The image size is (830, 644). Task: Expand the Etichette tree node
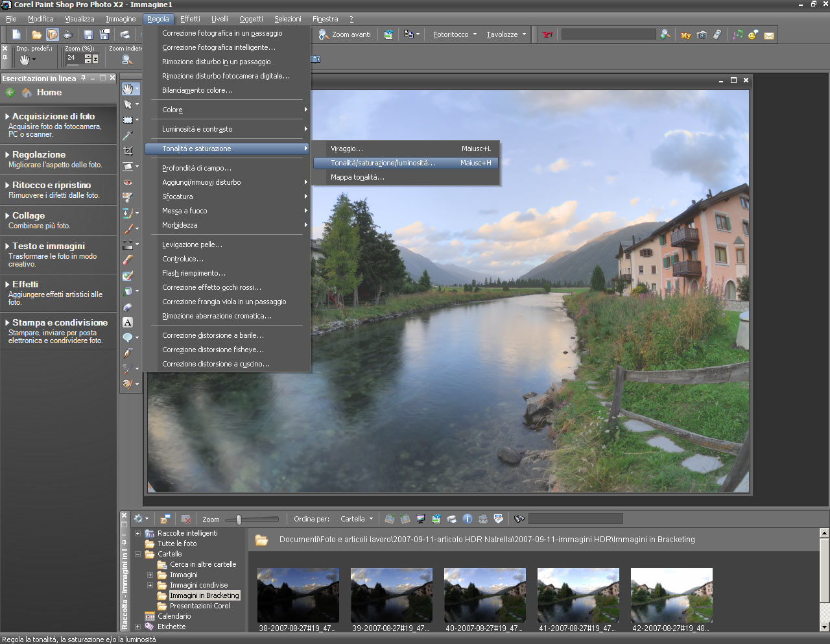[137, 626]
